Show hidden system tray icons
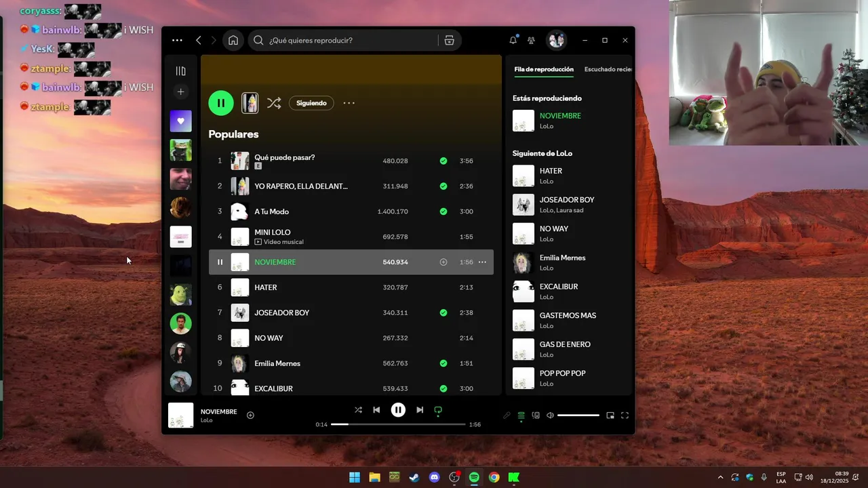The height and width of the screenshot is (488, 868). (720, 477)
